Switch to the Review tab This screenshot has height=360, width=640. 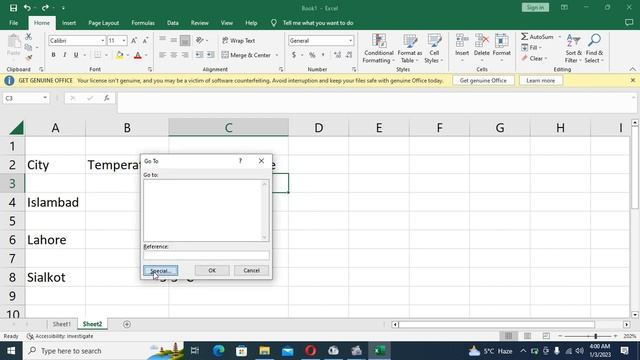click(x=200, y=23)
